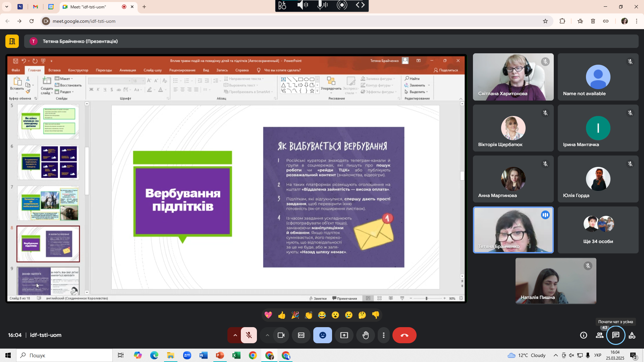Send the sparkling heart reaction
644x362 pixels.
coord(268,315)
